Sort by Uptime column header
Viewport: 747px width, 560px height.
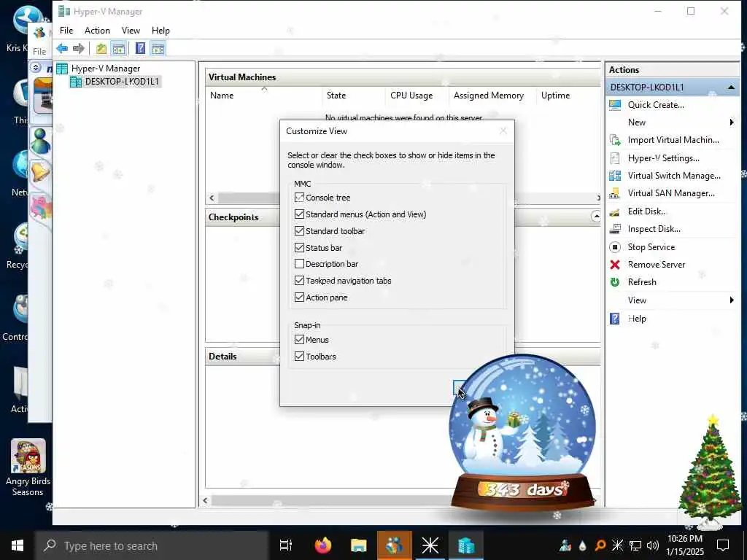coord(568,96)
